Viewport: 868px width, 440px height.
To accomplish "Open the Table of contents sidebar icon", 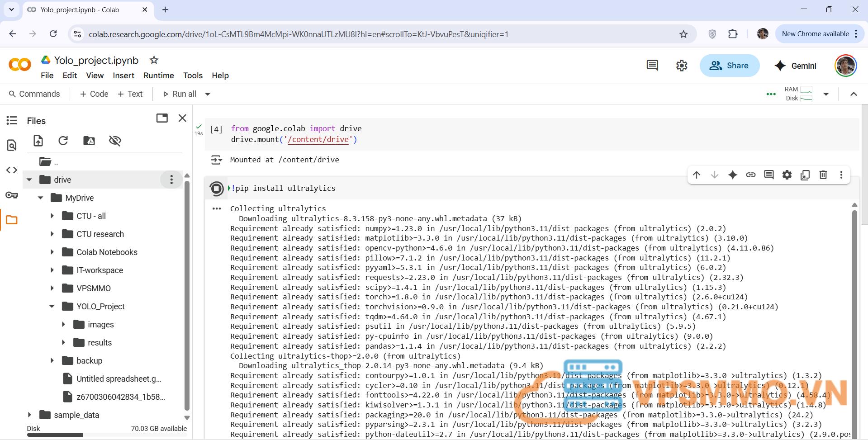I will point(12,120).
